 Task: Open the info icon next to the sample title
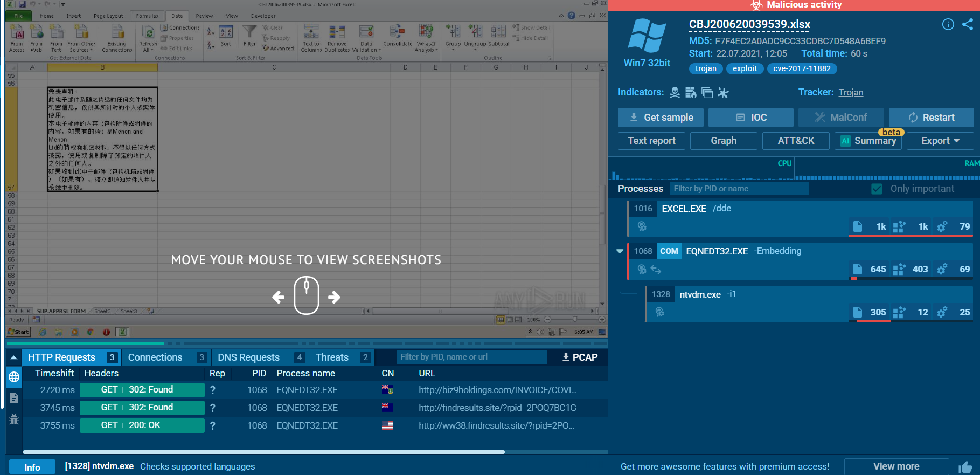pos(948,24)
